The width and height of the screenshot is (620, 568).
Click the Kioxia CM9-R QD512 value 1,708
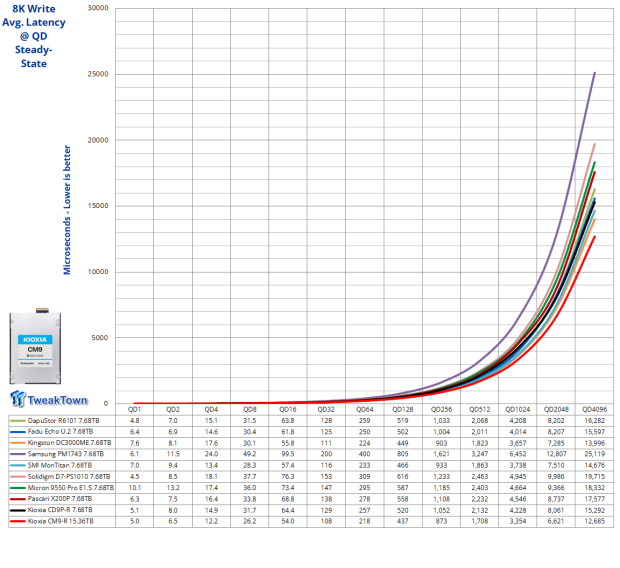(x=480, y=521)
